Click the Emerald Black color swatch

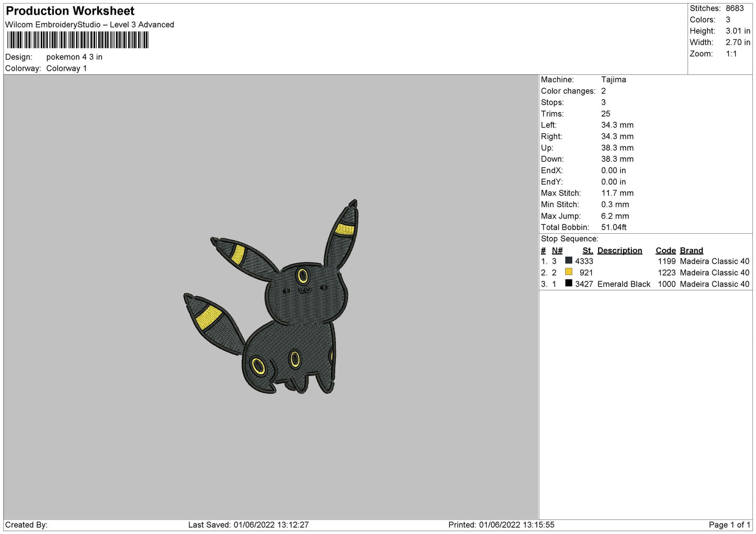tap(569, 283)
